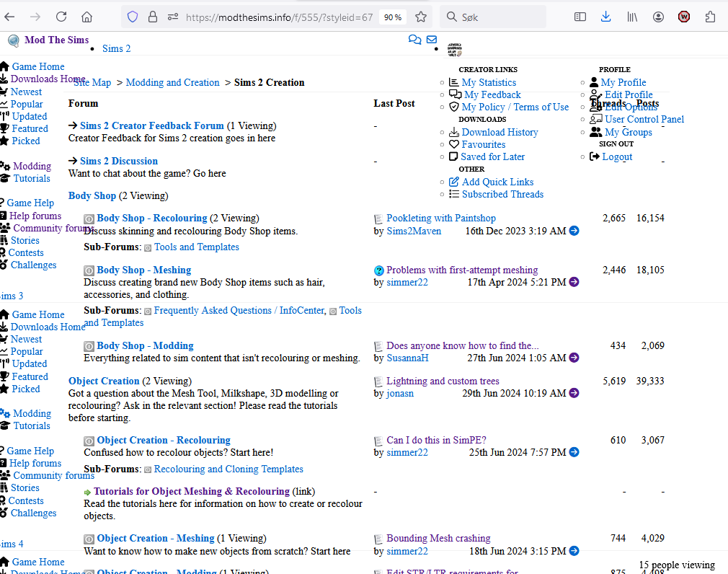Open the browser extensions puzzle icon
This screenshot has height=574, width=728.
(x=711, y=17)
